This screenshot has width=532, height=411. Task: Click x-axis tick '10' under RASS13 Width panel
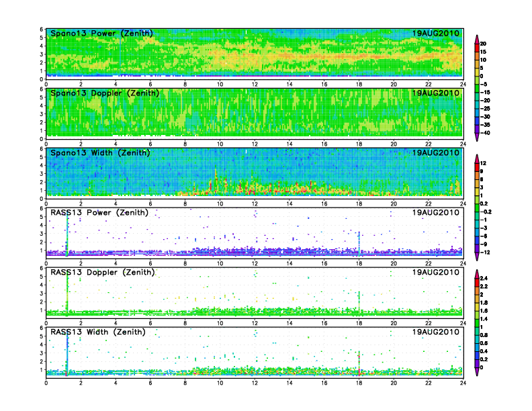(220, 383)
